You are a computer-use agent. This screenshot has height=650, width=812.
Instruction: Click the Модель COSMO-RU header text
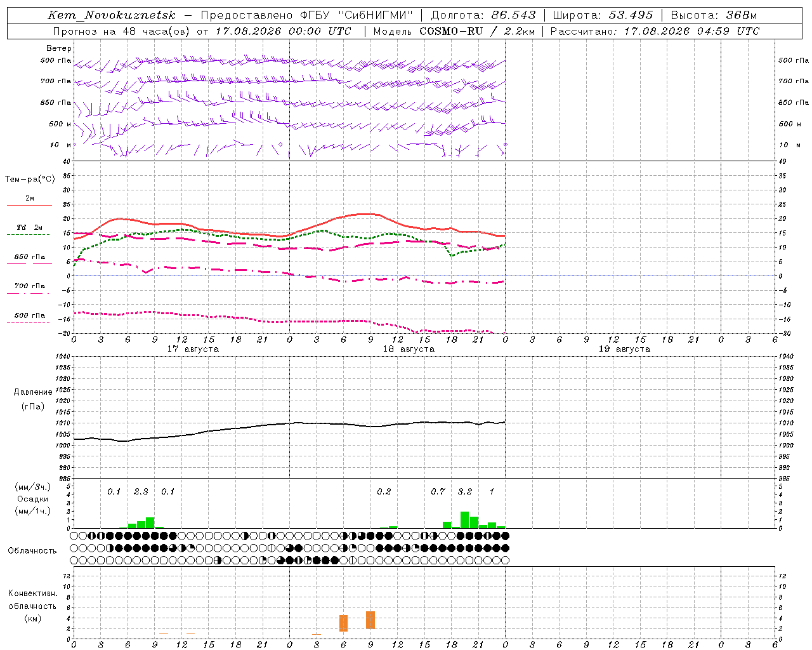point(454,31)
